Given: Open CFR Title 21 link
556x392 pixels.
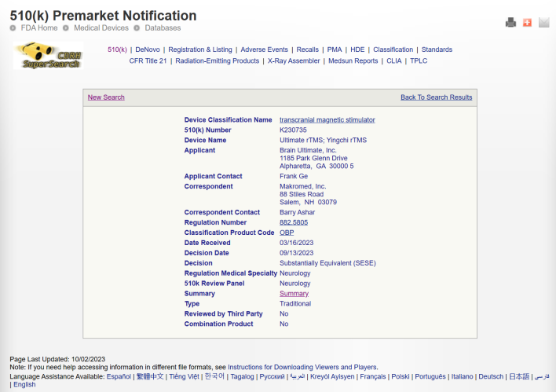Looking at the screenshot, I should tap(148, 60).
